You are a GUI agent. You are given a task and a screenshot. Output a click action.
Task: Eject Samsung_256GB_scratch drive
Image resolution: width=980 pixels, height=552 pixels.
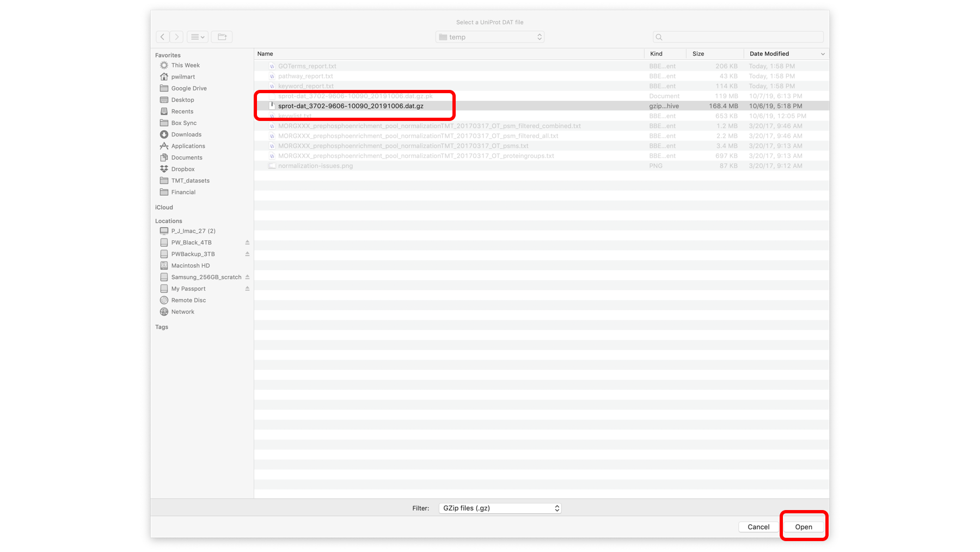tap(247, 277)
